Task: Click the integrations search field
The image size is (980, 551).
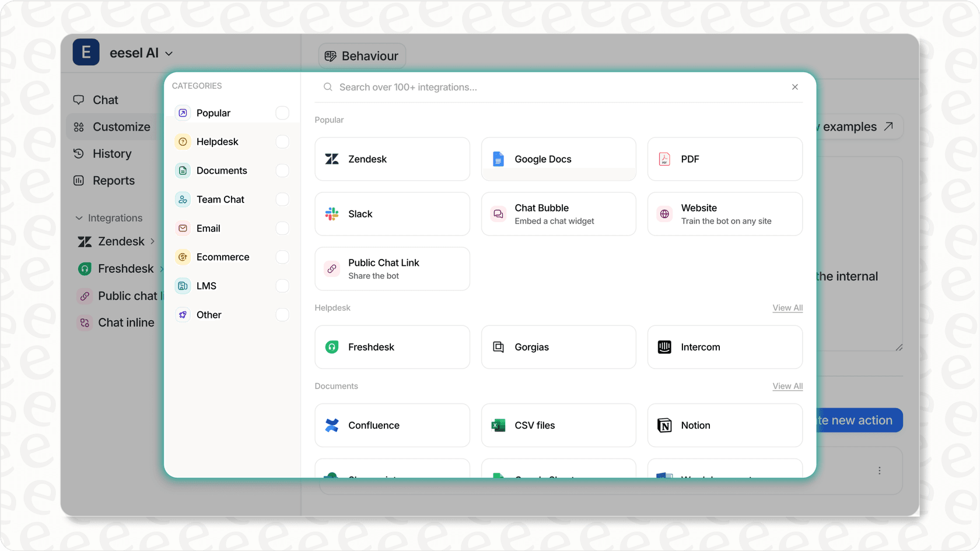Action: pyautogui.click(x=525, y=87)
